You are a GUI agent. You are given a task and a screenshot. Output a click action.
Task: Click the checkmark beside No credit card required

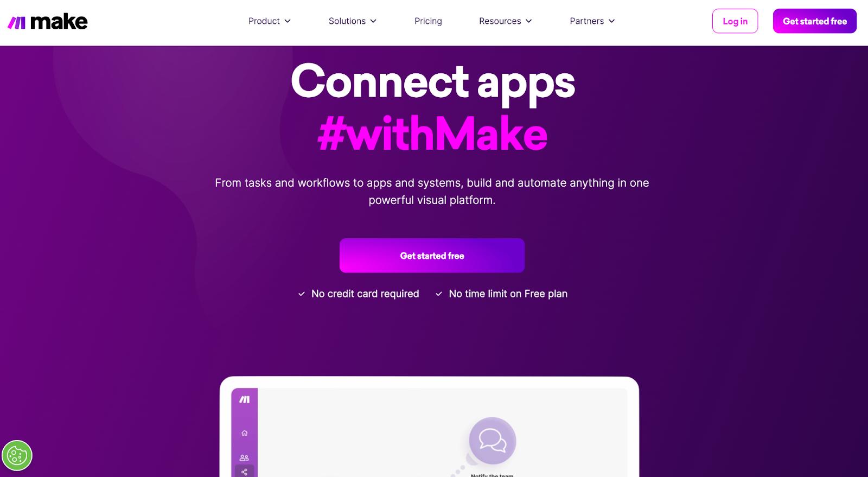[302, 294]
